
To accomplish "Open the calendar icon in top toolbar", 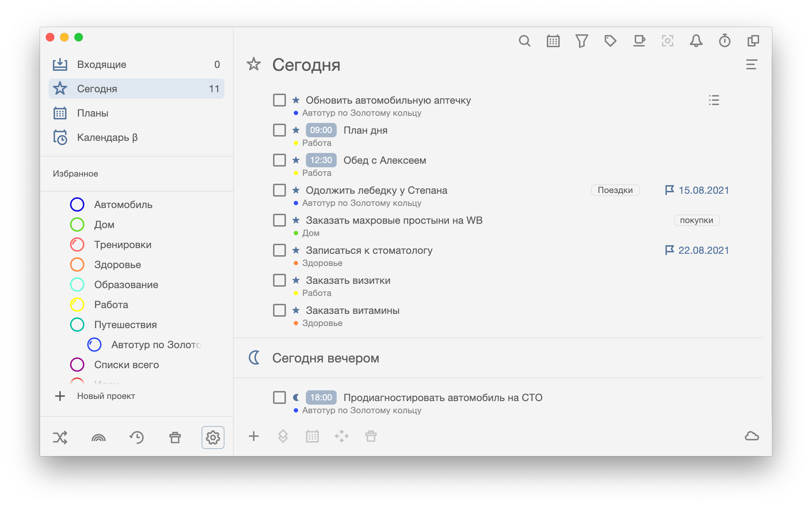I will click(x=553, y=41).
